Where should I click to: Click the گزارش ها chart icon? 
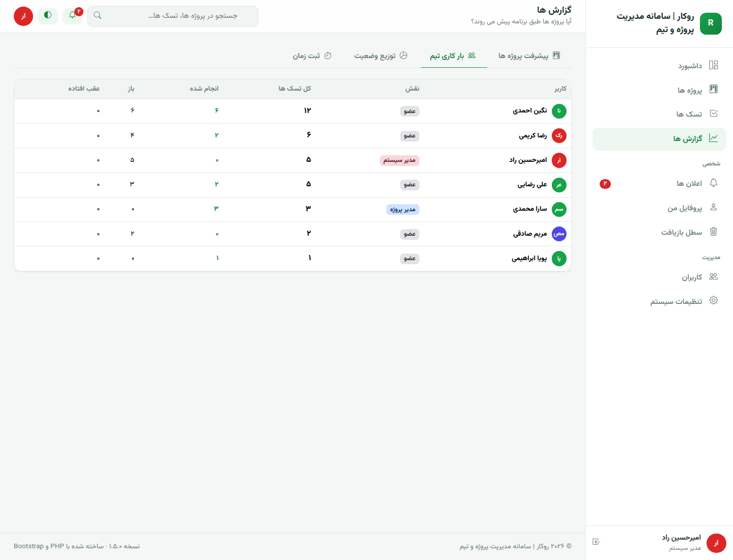pos(713,138)
